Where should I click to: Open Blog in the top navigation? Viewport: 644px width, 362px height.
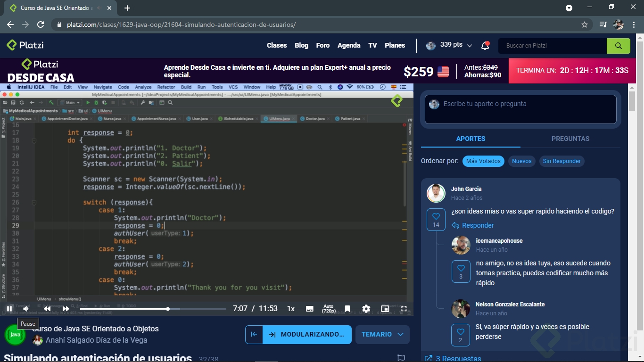point(301,45)
